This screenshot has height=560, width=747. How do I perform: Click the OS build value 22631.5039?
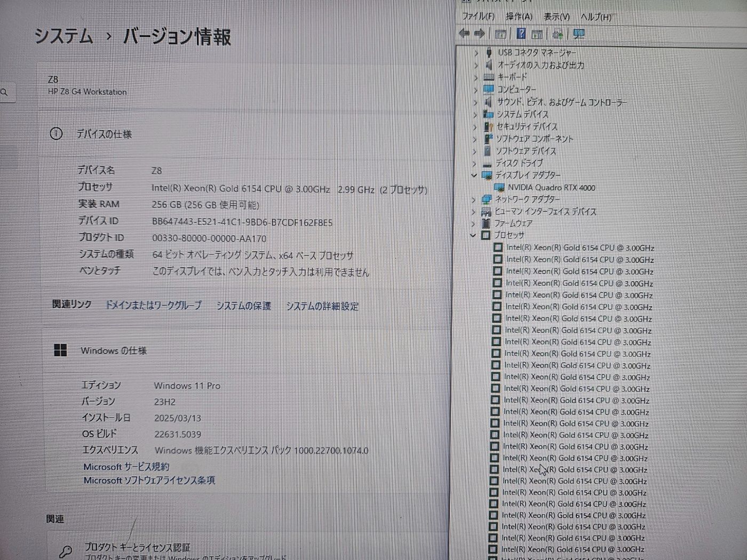point(178,434)
